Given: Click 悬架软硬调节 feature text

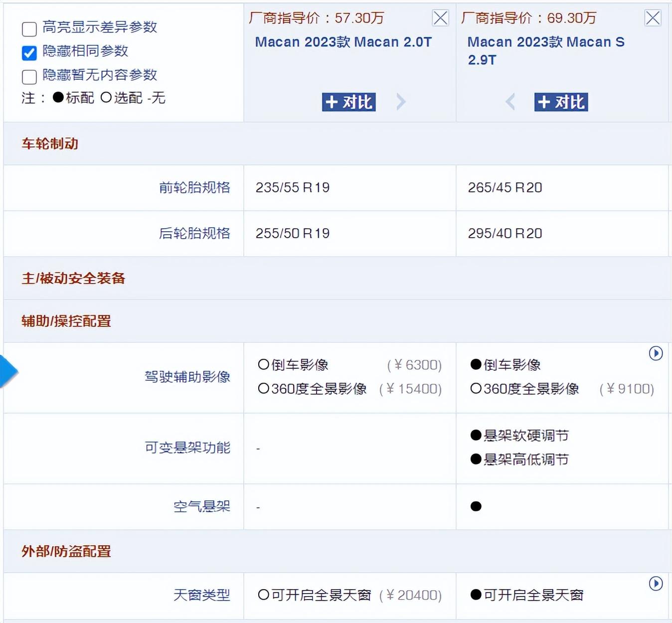Looking at the screenshot, I should point(526,436).
